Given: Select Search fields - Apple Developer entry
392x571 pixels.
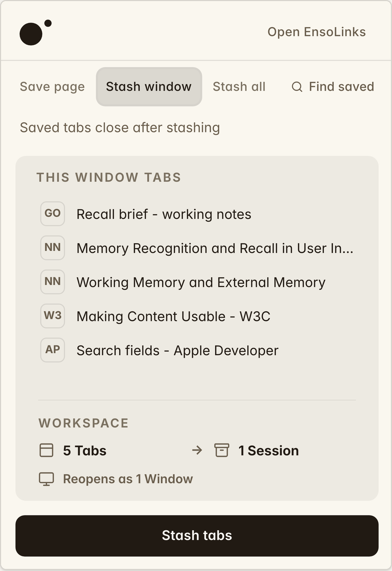Looking at the screenshot, I should [197, 350].
